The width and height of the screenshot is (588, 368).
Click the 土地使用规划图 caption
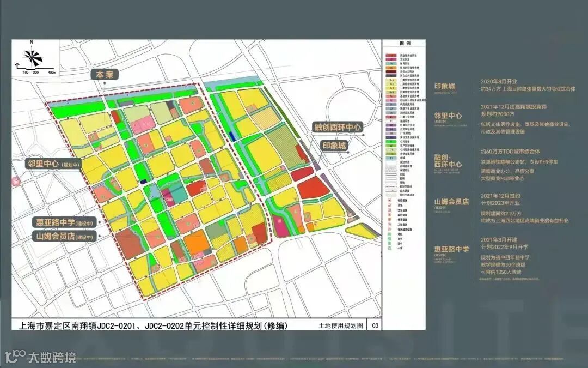[x=341, y=325]
